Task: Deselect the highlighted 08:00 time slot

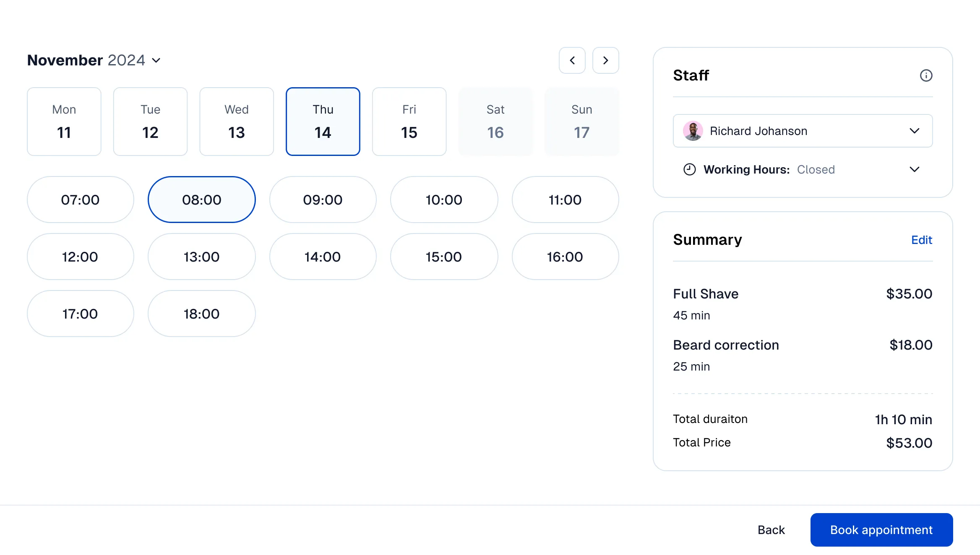Action: click(201, 200)
